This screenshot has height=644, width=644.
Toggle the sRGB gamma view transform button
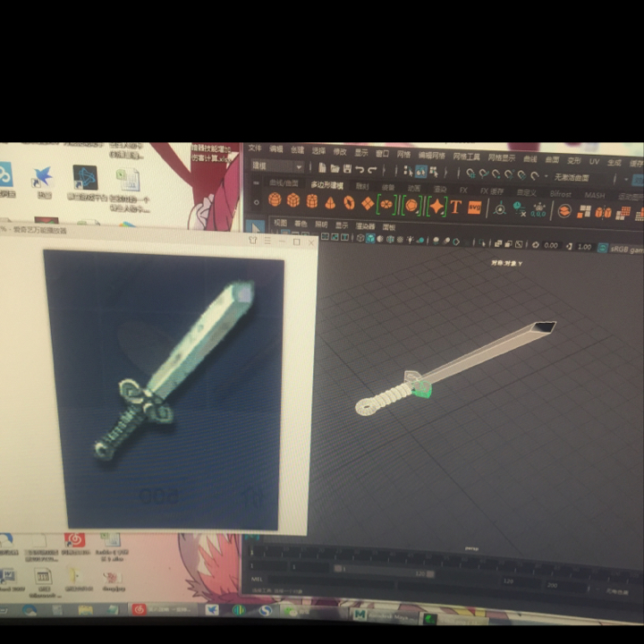pyautogui.click(x=603, y=248)
